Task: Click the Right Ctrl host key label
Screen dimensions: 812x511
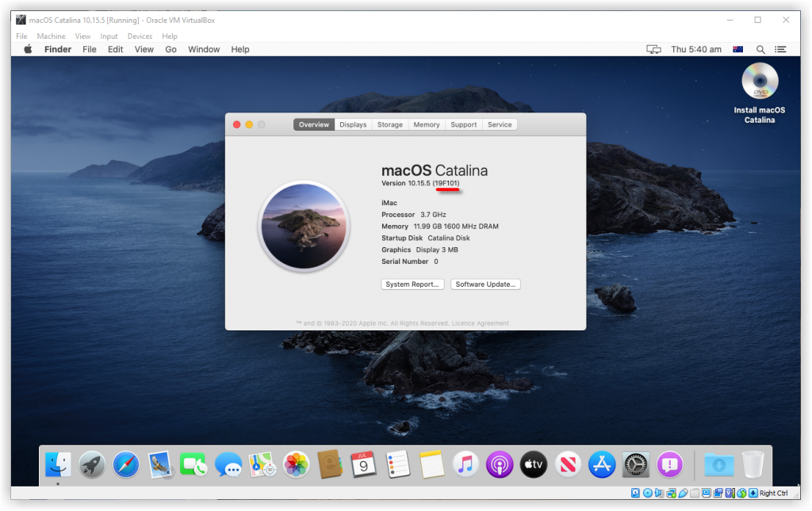Action: 774,493
